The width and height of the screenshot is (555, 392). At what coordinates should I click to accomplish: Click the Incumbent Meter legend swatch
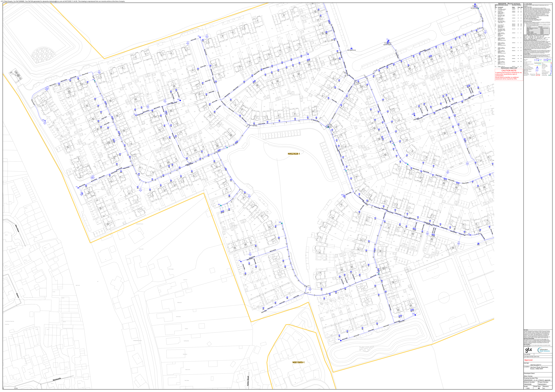point(550,75)
